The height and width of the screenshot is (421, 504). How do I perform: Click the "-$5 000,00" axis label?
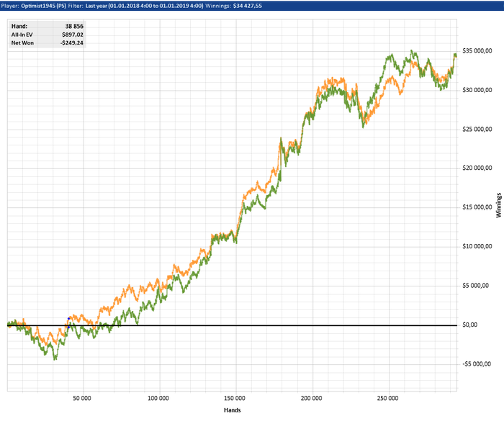477,364
